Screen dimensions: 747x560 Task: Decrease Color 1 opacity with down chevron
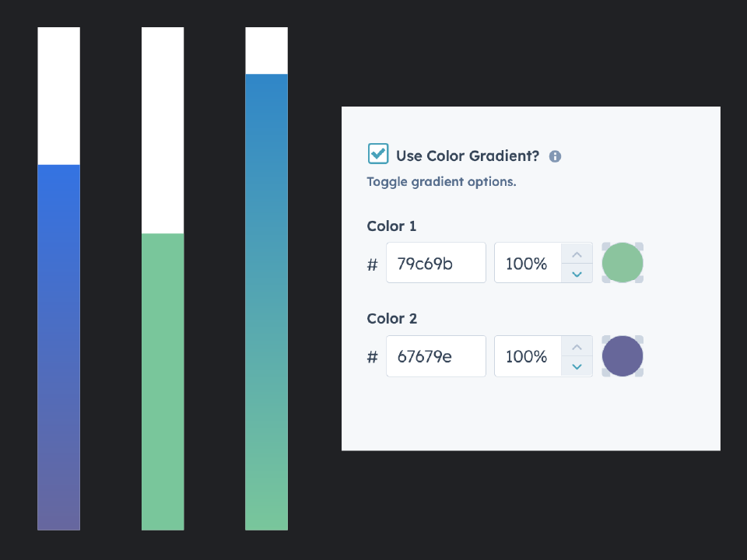[577, 274]
